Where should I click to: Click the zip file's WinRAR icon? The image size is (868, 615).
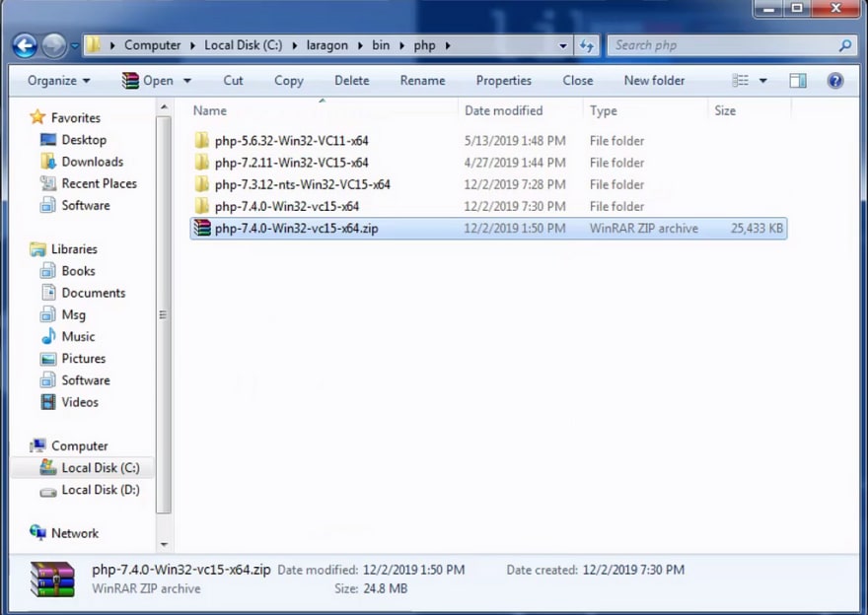pos(202,228)
